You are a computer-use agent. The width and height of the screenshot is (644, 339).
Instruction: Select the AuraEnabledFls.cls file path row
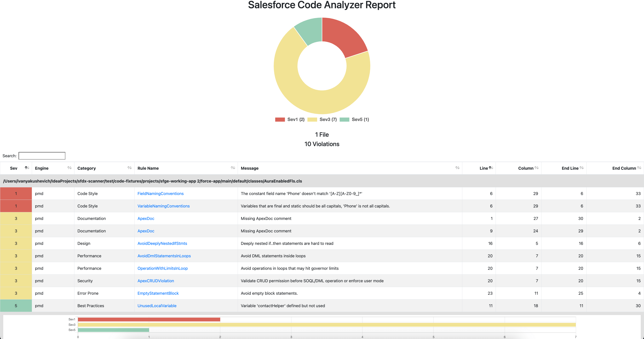[322, 181]
